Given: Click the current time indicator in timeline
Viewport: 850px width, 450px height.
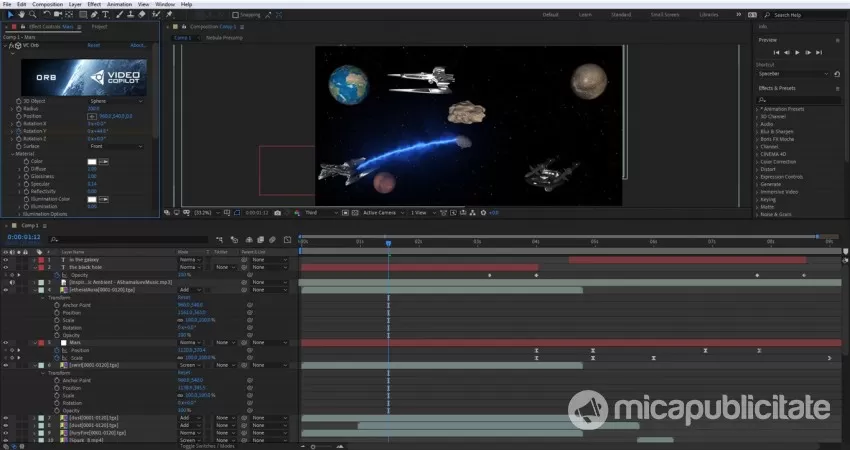Looking at the screenshot, I should 388,243.
